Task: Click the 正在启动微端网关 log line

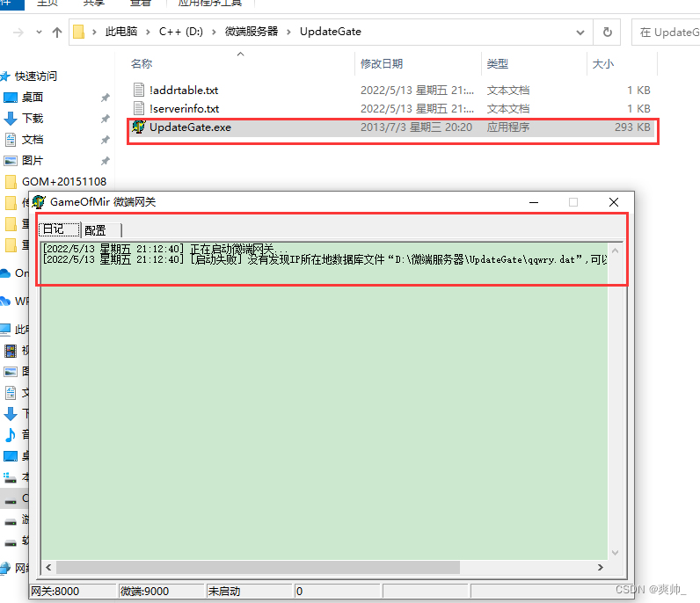Action: coord(165,249)
